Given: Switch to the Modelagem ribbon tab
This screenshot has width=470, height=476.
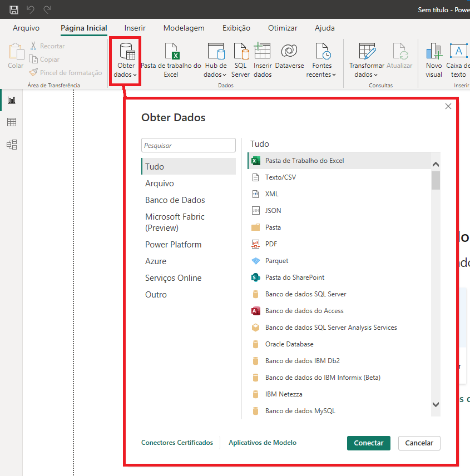Looking at the screenshot, I should [184, 28].
